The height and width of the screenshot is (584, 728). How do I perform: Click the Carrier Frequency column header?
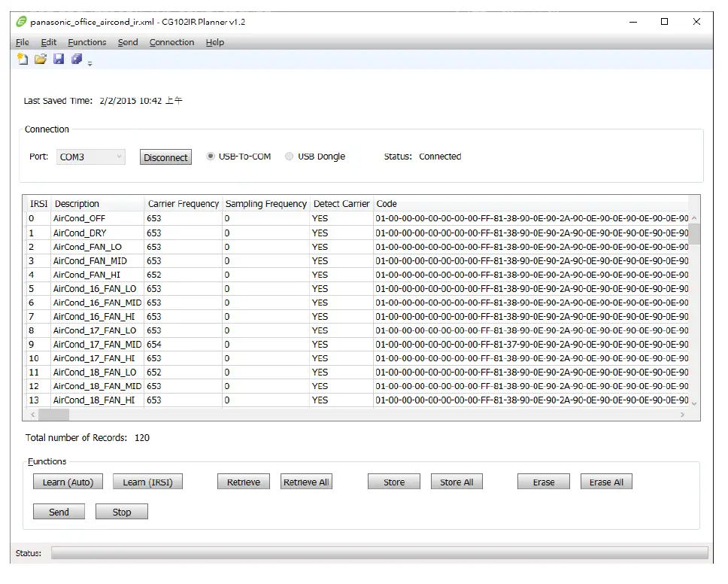(184, 203)
